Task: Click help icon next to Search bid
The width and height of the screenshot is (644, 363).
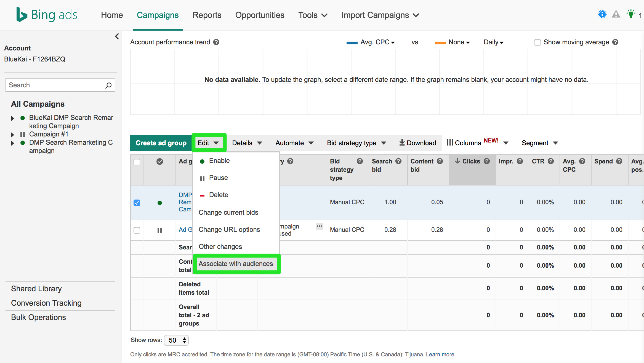Action: (x=398, y=161)
